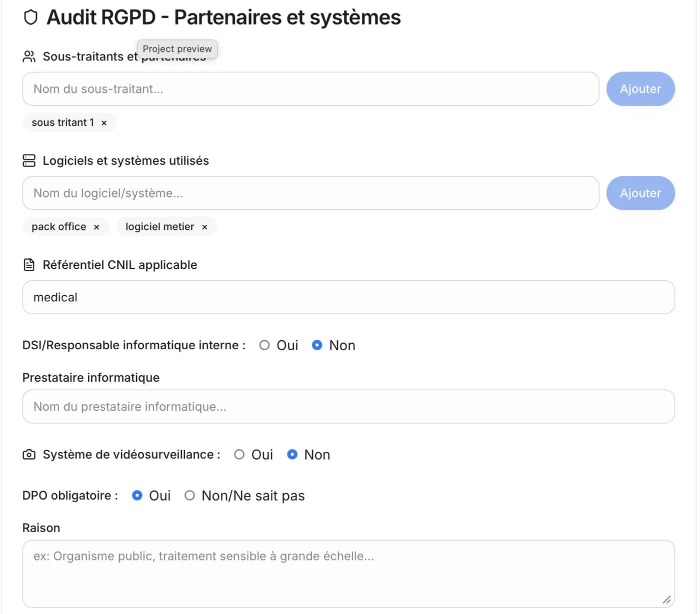Click the server icon beside Logiciels et systèmes
700x614 pixels.
click(29, 161)
